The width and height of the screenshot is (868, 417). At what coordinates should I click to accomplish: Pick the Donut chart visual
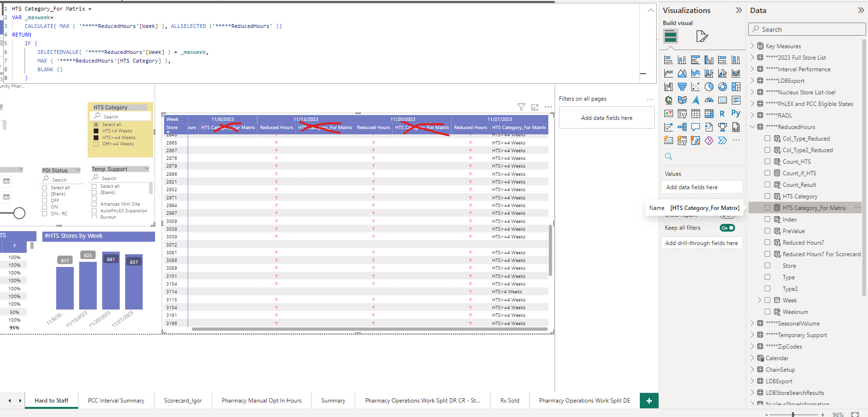pos(723,87)
